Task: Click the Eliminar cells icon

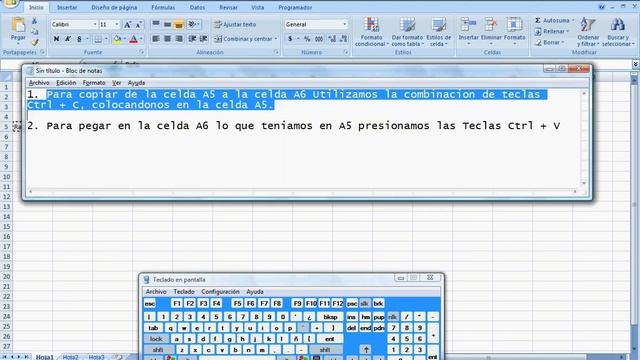Action: [491, 24]
